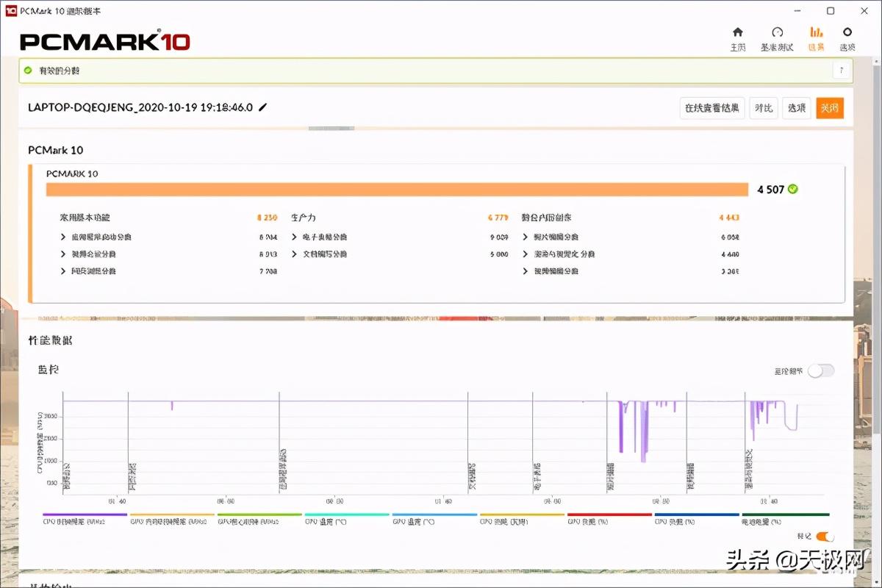The height and width of the screenshot is (588, 882).
Task: Click the Compare (对比) button
Action: (764, 108)
